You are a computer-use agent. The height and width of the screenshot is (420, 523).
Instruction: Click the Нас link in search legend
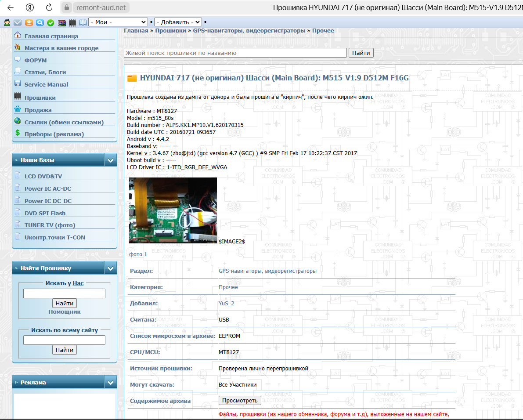coord(78,283)
